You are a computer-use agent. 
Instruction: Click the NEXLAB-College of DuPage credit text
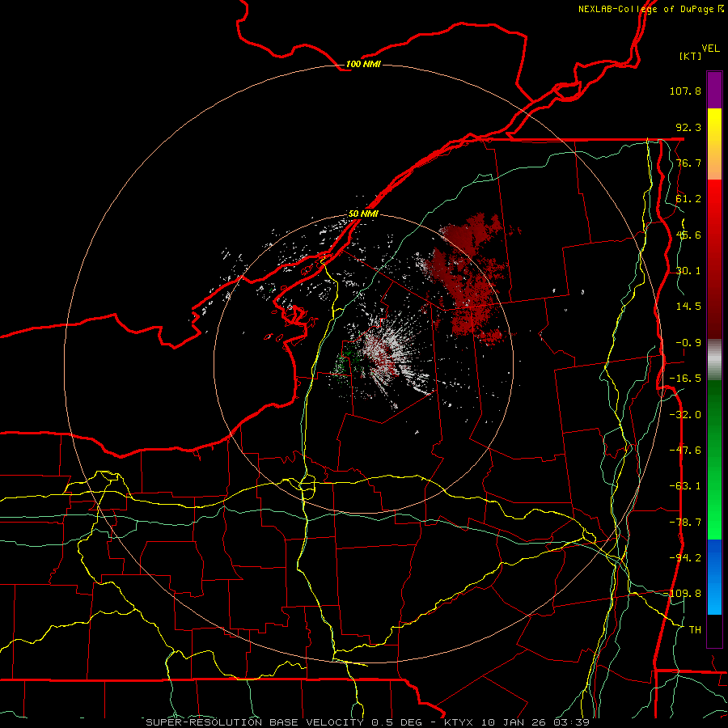point(650,9)
